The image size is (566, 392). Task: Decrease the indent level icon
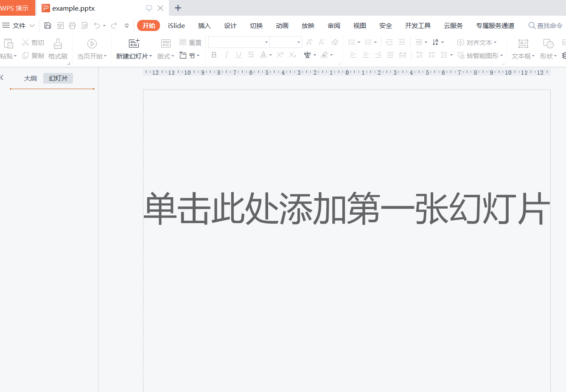[x=389, y=42]
